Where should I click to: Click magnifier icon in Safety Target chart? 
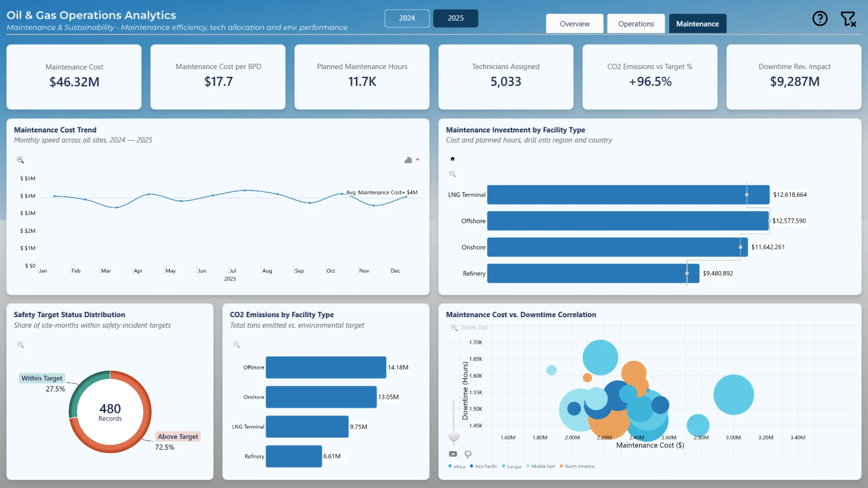coord(20,345)
